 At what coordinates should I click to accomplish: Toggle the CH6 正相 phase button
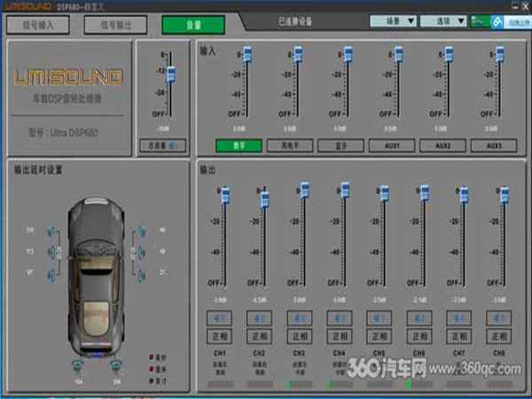tap(418, 336)
